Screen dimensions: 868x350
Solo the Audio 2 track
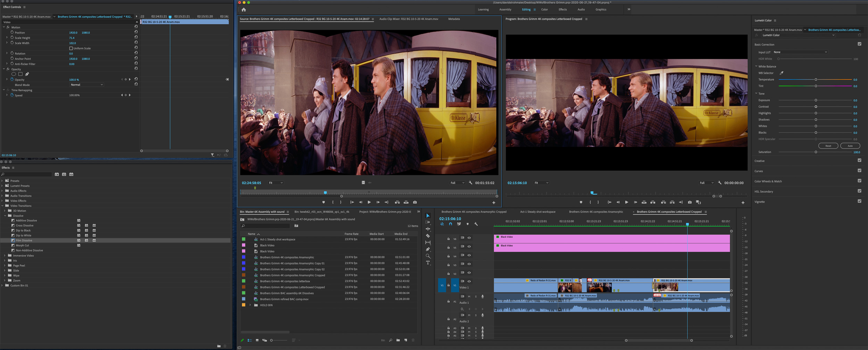click(x=476, y=315)
